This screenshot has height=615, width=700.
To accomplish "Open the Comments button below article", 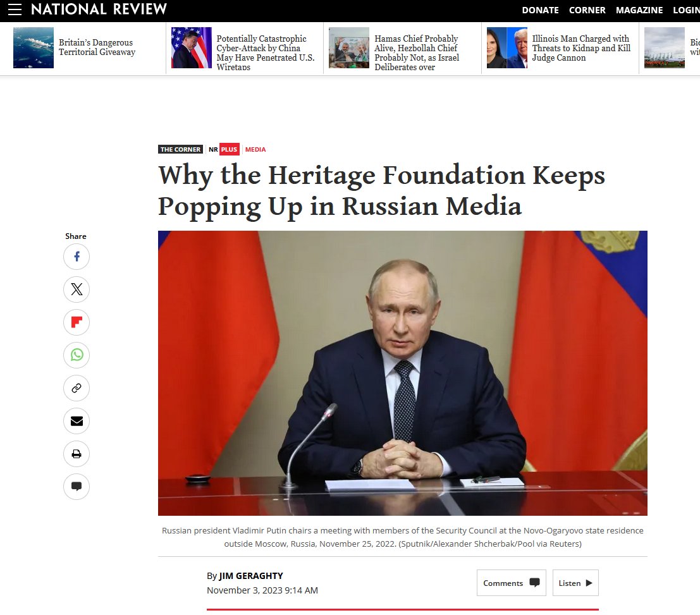I will 511,583.
